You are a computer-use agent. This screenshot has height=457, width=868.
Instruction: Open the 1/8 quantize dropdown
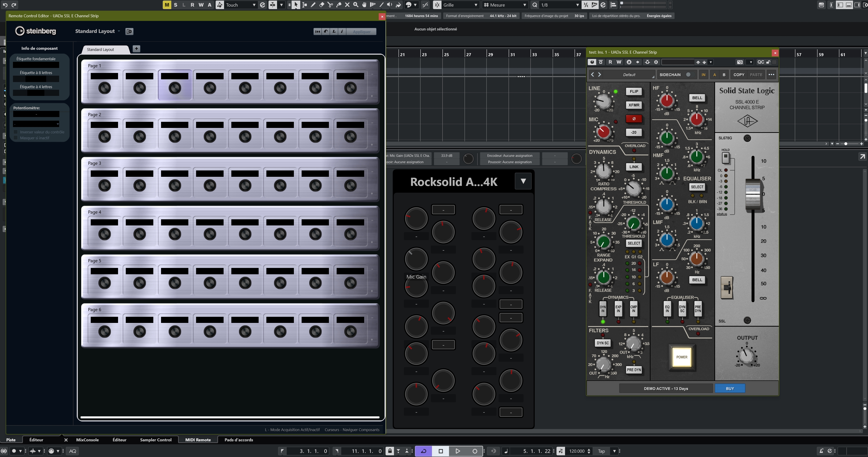[x=559, y=5]
